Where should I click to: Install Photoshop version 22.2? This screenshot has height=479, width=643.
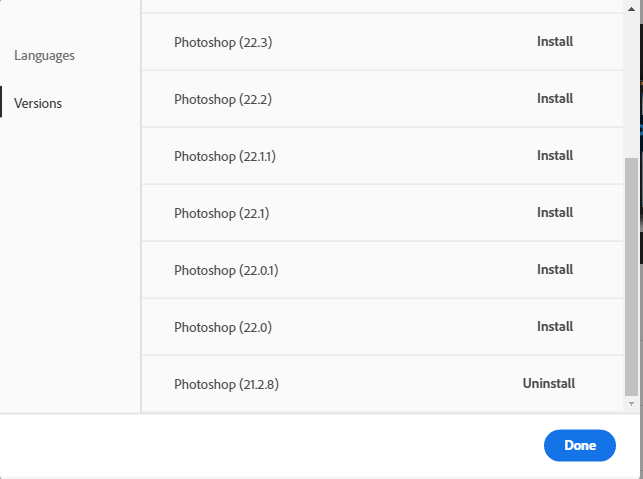[x=554, y=99]
